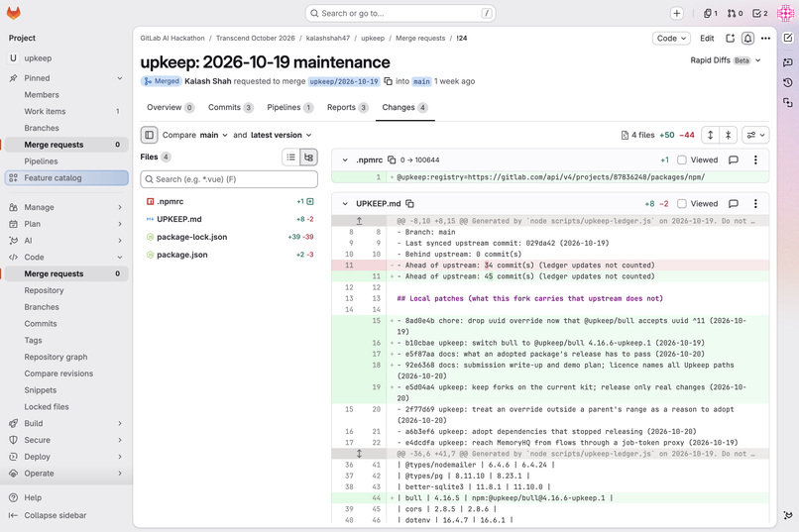Click Collapse sidebar
This screenshot has height=532, width=799.
56,515
